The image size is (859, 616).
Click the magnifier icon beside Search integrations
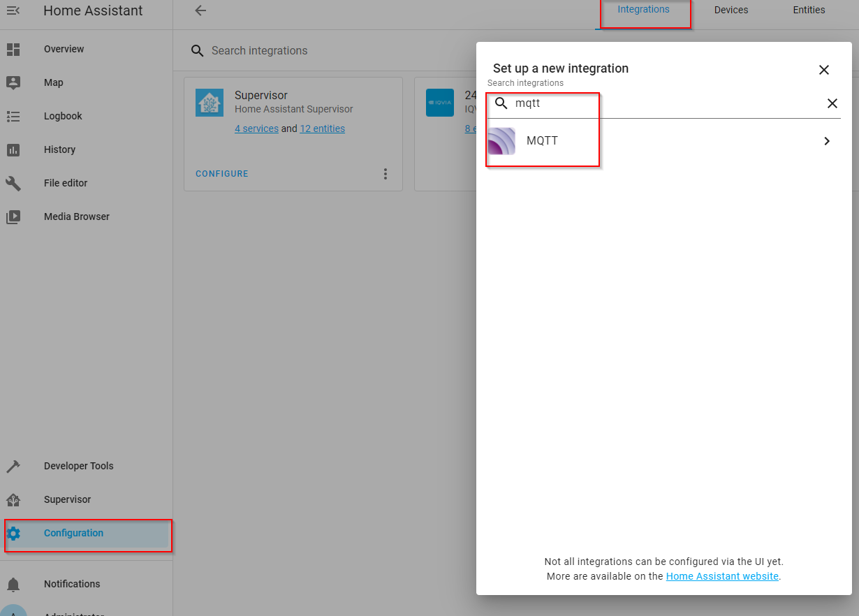point(198,50)
